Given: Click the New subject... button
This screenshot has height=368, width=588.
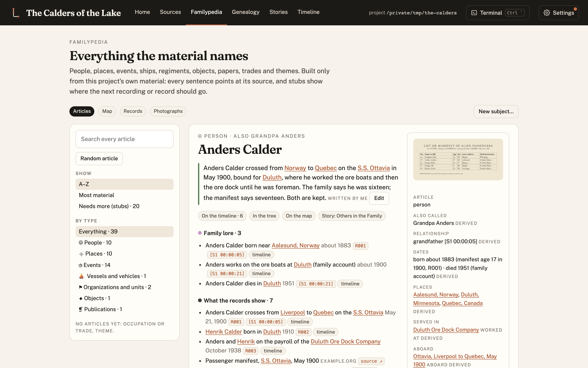Looking at the screenshot, I should click(496, 111).
